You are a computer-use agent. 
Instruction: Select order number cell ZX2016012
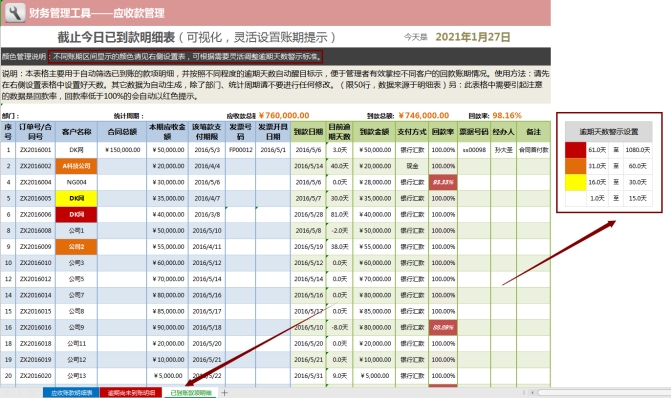click(x=36, y=279)
